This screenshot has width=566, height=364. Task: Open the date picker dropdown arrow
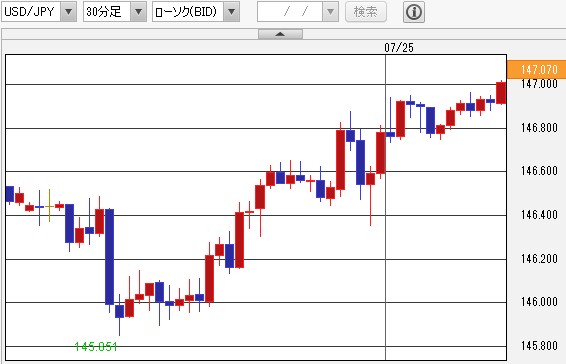click(x=330, y=12)
